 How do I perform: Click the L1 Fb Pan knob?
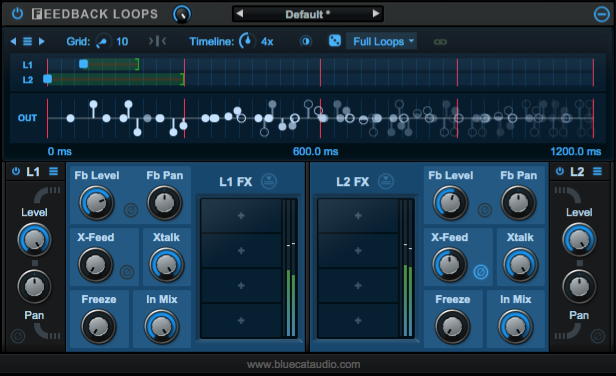coord(165,203)
